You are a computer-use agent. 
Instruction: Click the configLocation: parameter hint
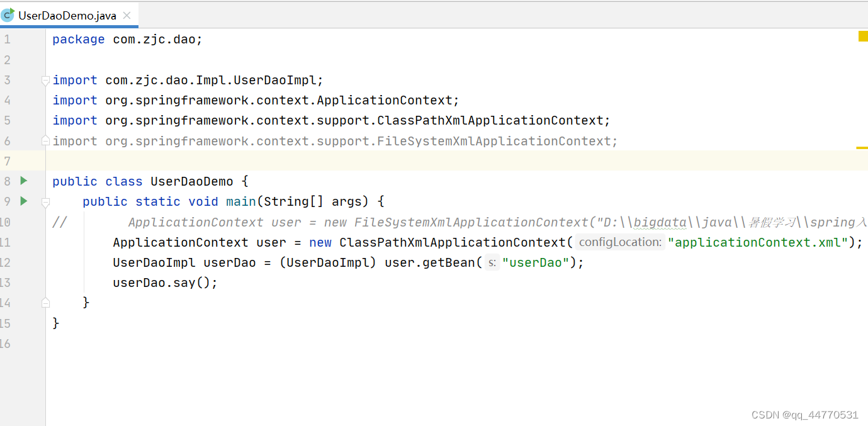coord(620,242)
